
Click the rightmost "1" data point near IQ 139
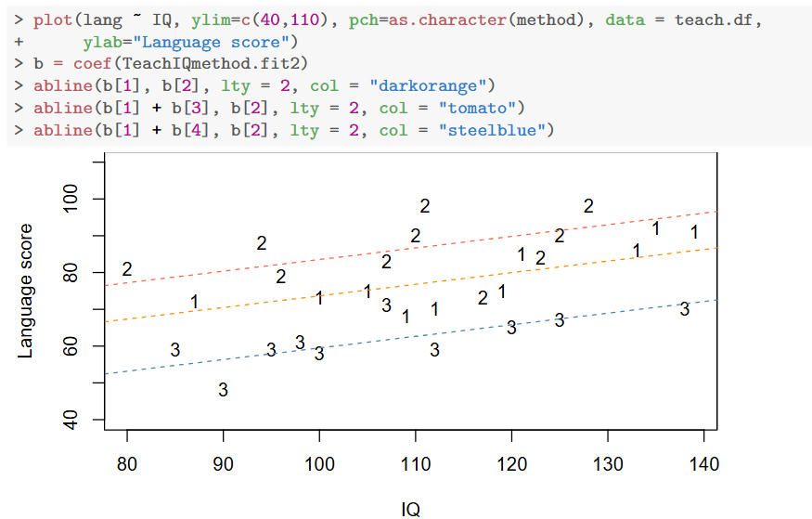[x=694, y=232]
